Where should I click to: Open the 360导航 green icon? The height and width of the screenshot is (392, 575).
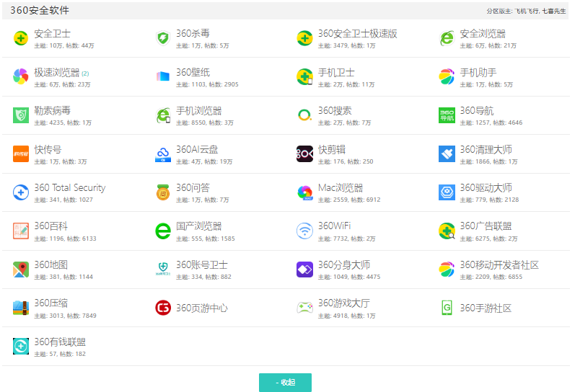coord(447,115)
